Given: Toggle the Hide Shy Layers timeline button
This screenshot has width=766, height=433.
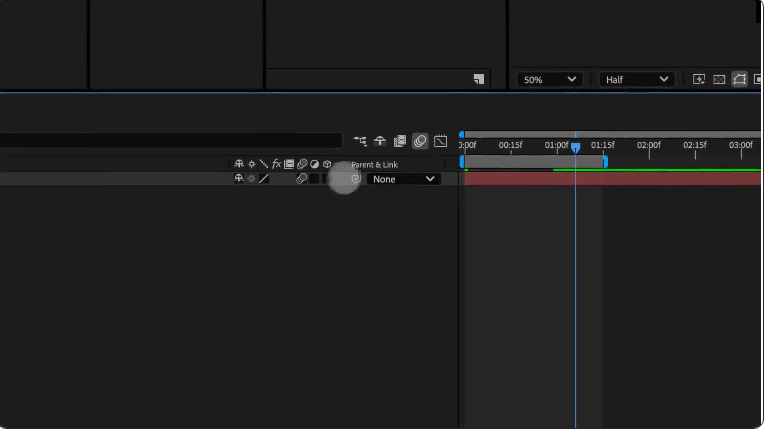Looking at the screenshot, I should click(x=380, y=141).
